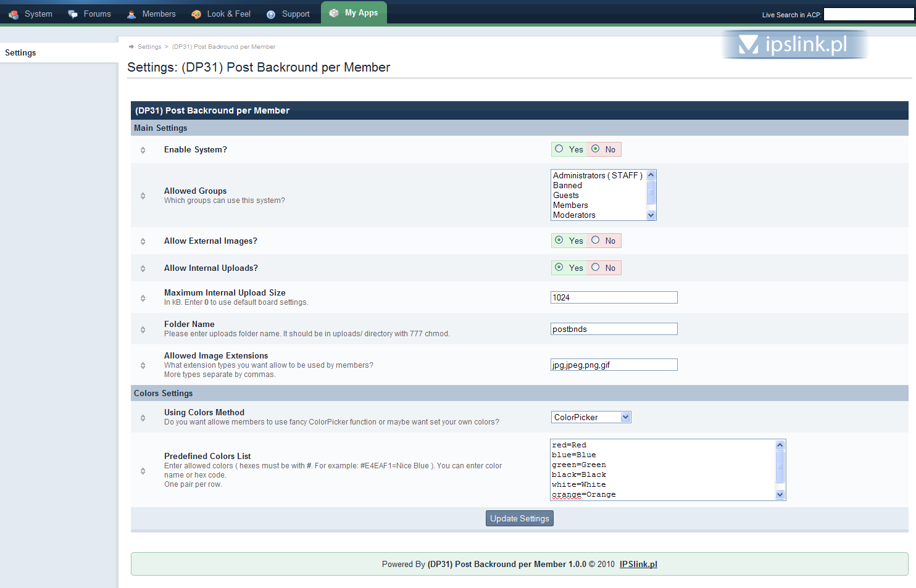This screenshot has height=588, width=916.
Task: Switch to the Members tab
Action: pos(159,14)
